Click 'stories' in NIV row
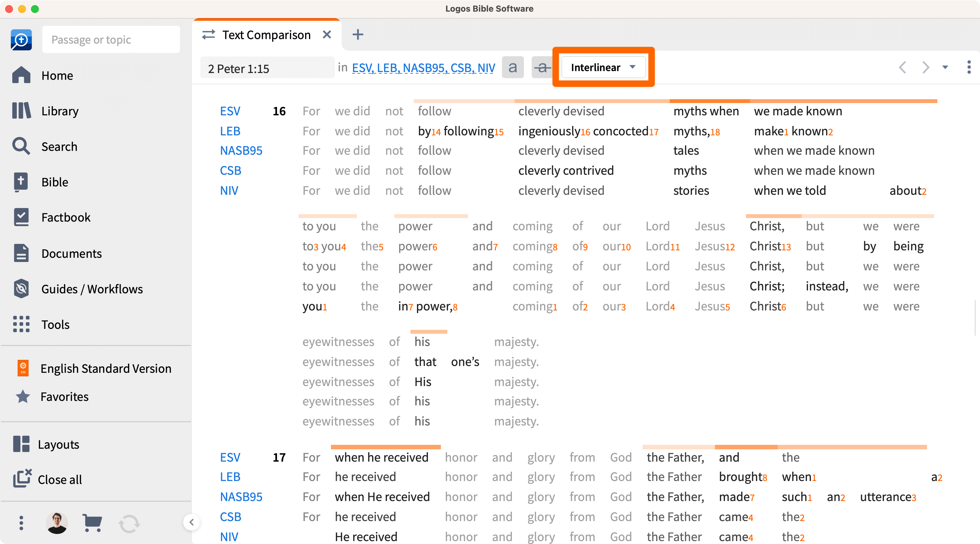 [x=691, y=191]
